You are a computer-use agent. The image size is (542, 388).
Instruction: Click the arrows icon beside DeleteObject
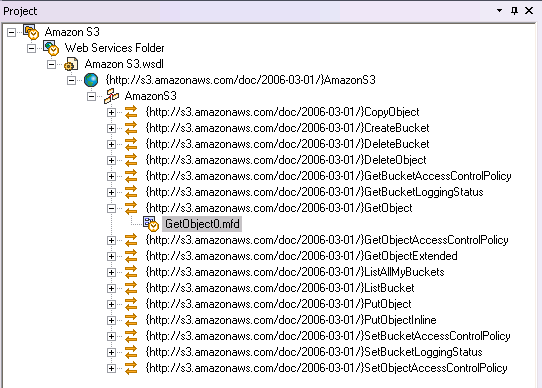[x=131, y=160]
